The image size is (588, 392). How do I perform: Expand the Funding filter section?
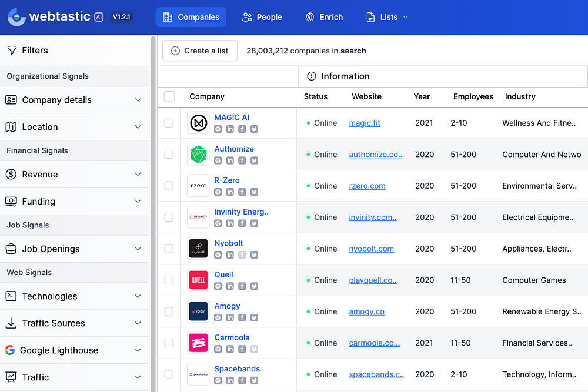pos(74,202)
